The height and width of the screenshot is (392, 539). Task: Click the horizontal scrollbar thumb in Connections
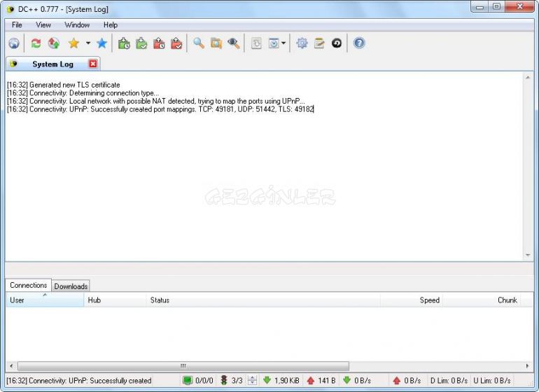click(x=183, y=365)
